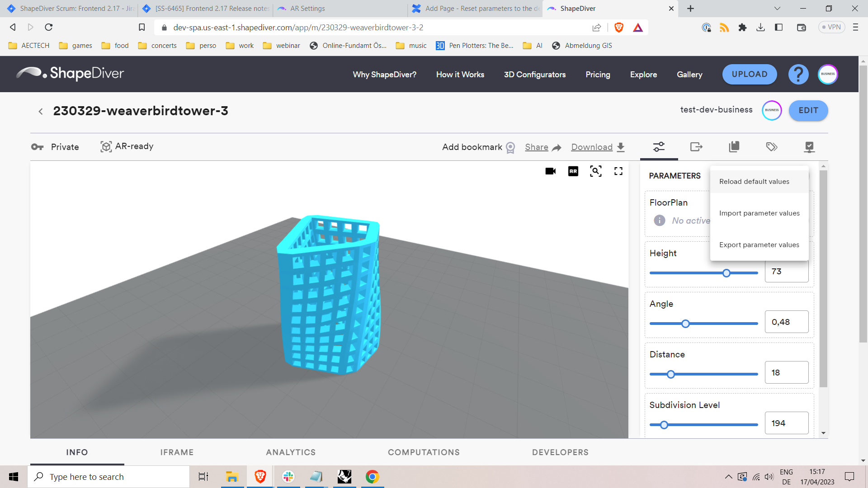Open the parameters sliders panel icon
The height and width of the screenshot is (488, 868).
(659, 147)
